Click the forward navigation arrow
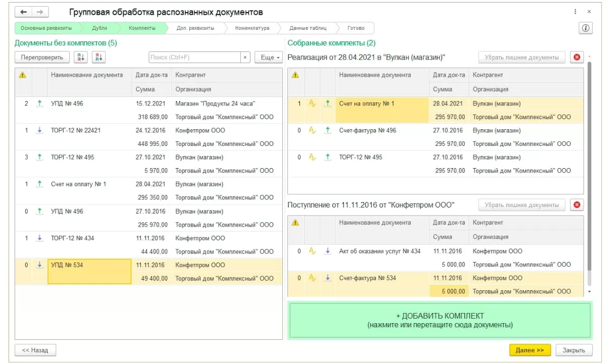Image resolution: width=609 pixels, height=364 pixels. 39,12
